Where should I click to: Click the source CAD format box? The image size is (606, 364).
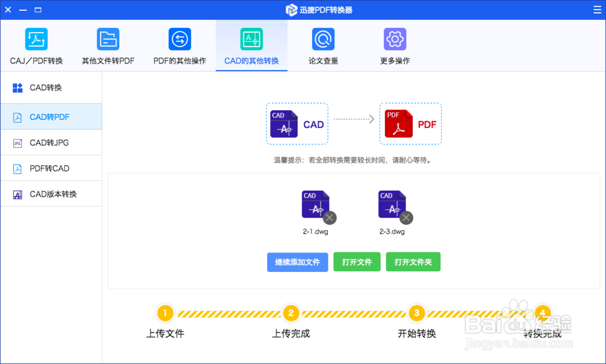(297, 124)
